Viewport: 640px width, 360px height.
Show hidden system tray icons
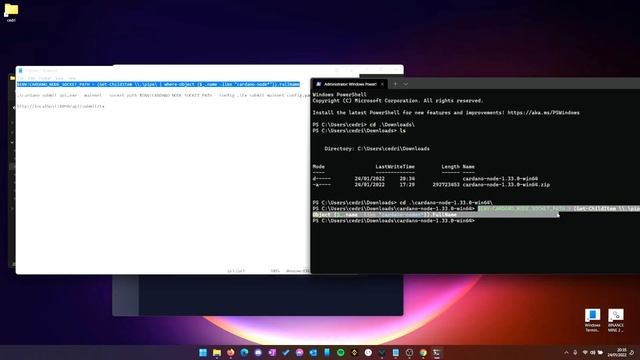566,353
